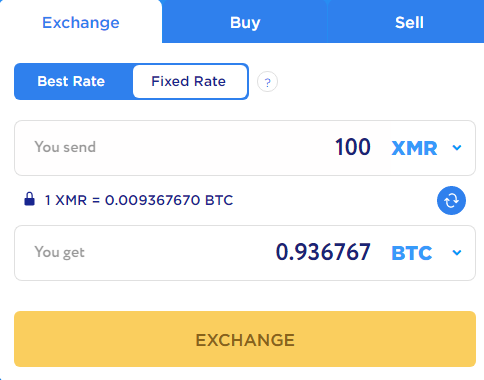Switch to the Buy tab

(245, 23)
